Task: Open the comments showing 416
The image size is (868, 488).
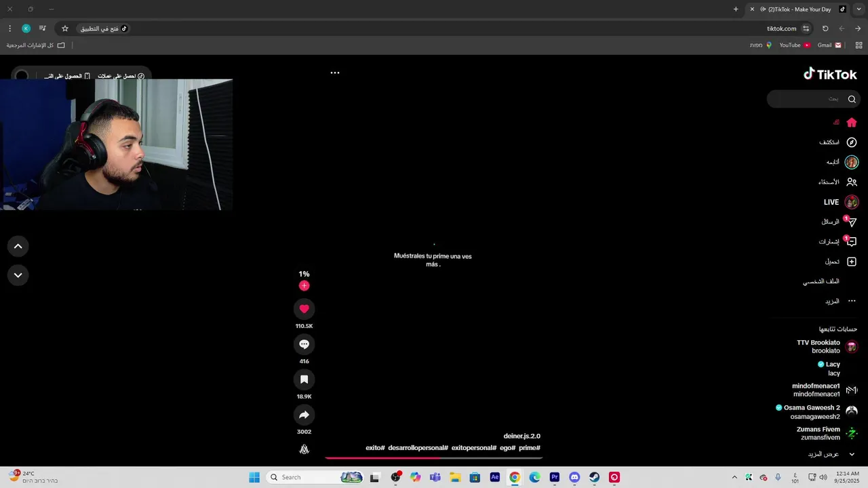Action: tap(304, 344)
